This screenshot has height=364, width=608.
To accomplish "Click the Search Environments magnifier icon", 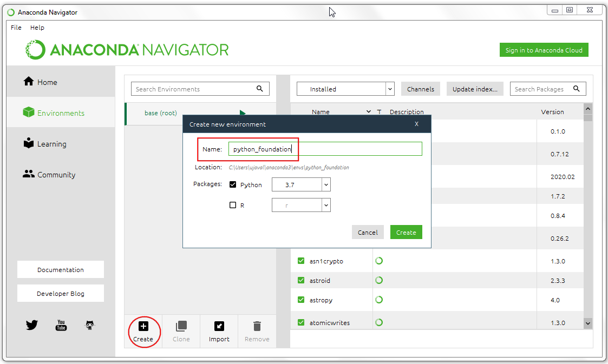I will click(260, 89).
